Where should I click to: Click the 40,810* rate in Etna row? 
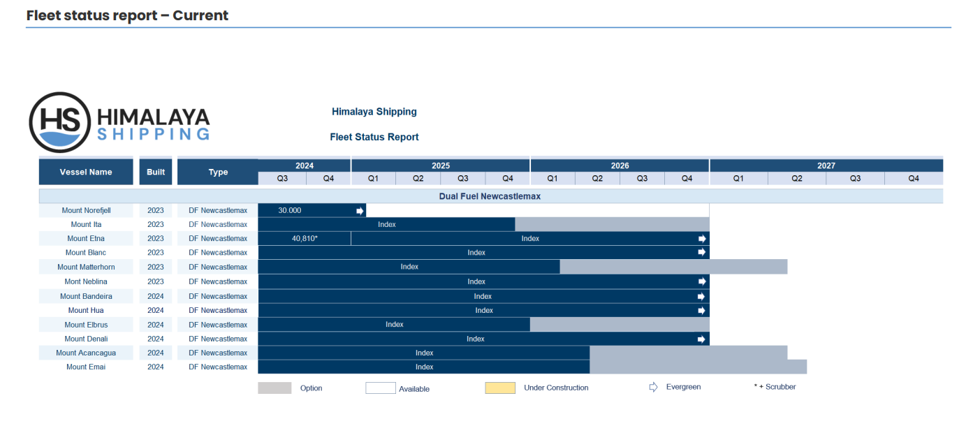pyautogui.click(x=305, y=239)
